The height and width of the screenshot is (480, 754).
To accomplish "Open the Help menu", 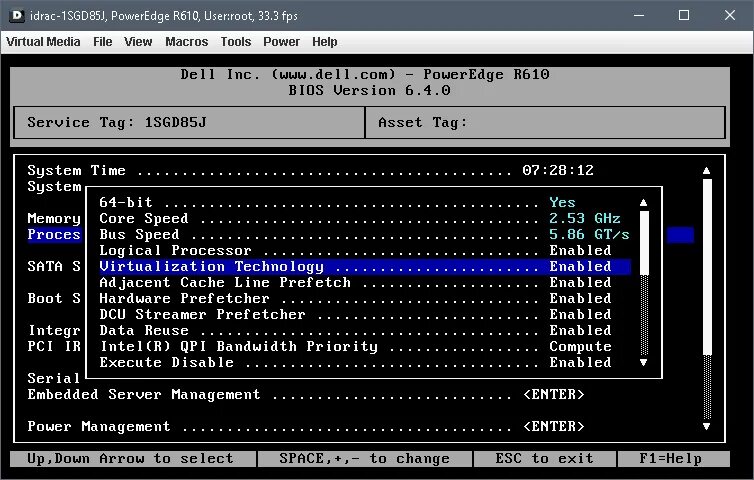I will (325, 42).
